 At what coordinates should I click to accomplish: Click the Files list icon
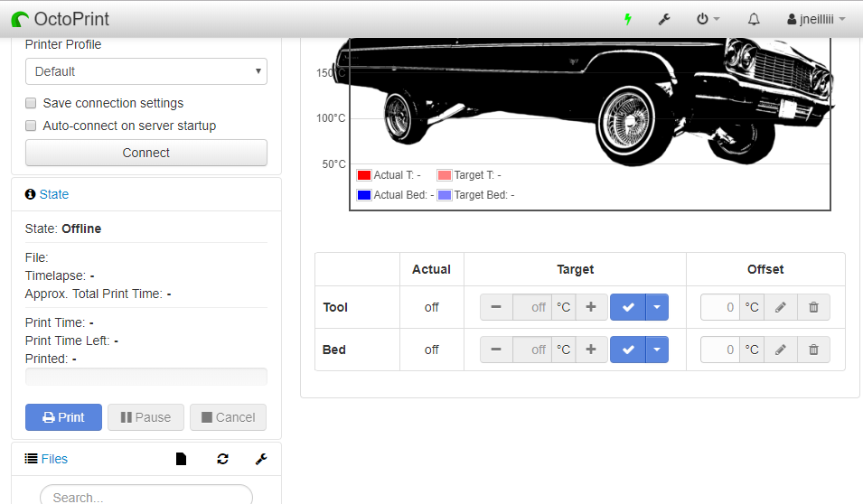pyautogui.click(x=31, y=458)
